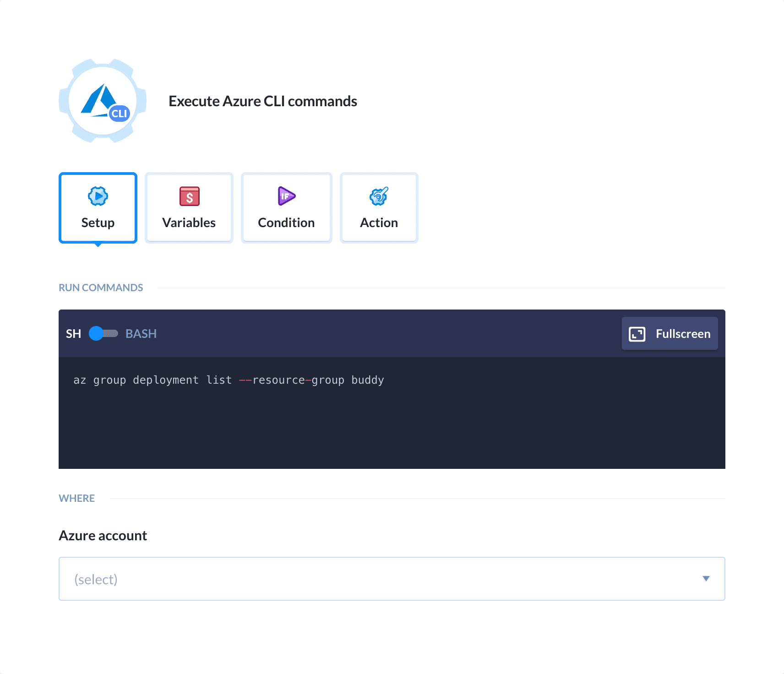Click the Fullscreen button
Screen dimensions: 784x674
point(670,333)
